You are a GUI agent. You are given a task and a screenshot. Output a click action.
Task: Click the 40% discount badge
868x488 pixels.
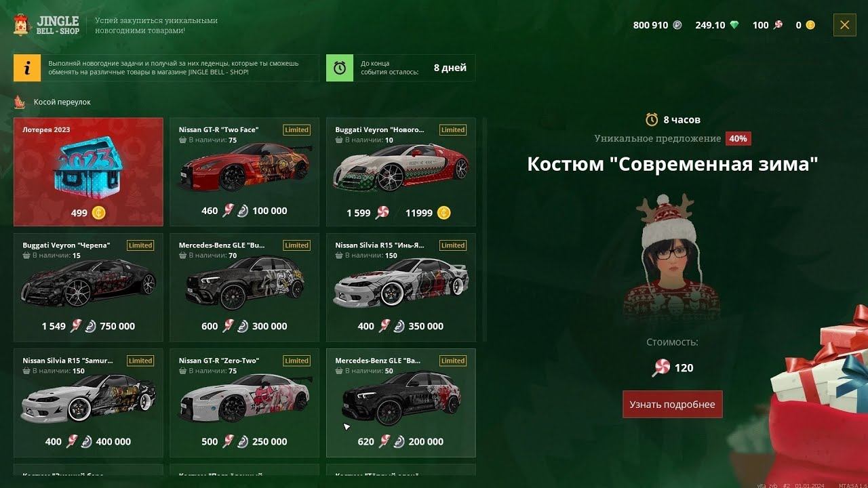[738, 138]
